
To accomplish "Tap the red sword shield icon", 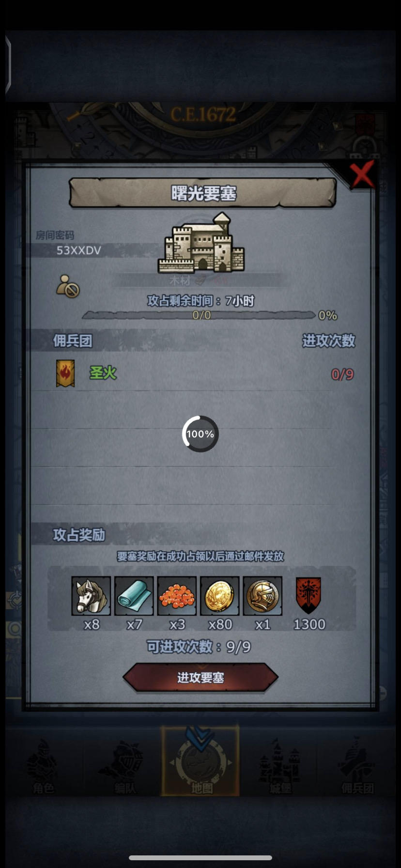I will (308, 595).
